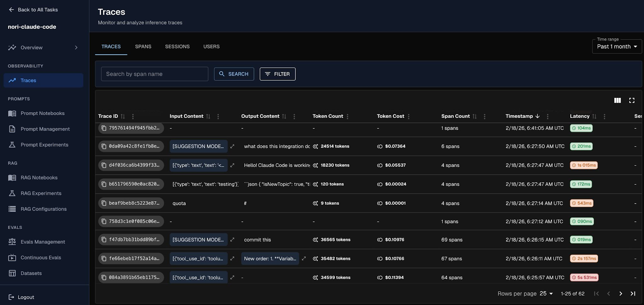This screenshot has width=644, height=305.
Task: Click the Back to All Tasks arrow
Action: 11,10
